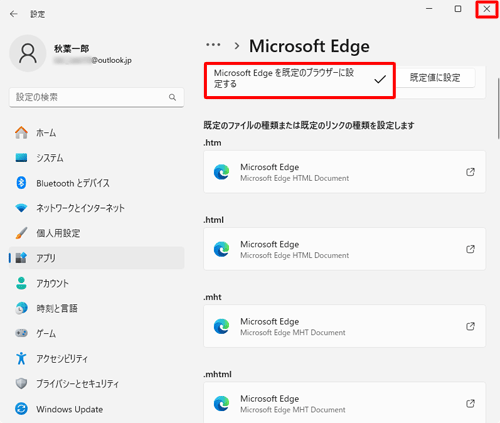Change the .htm default app
The height and width of the screenshot is (423, 500).
point(345,172)
